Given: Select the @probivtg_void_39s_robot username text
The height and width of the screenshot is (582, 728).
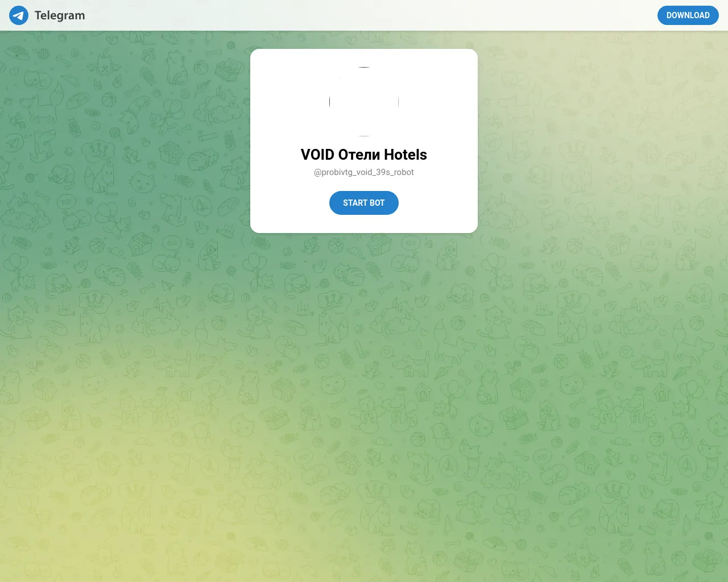Looking at the screenshot, I should tap(364, 172).
